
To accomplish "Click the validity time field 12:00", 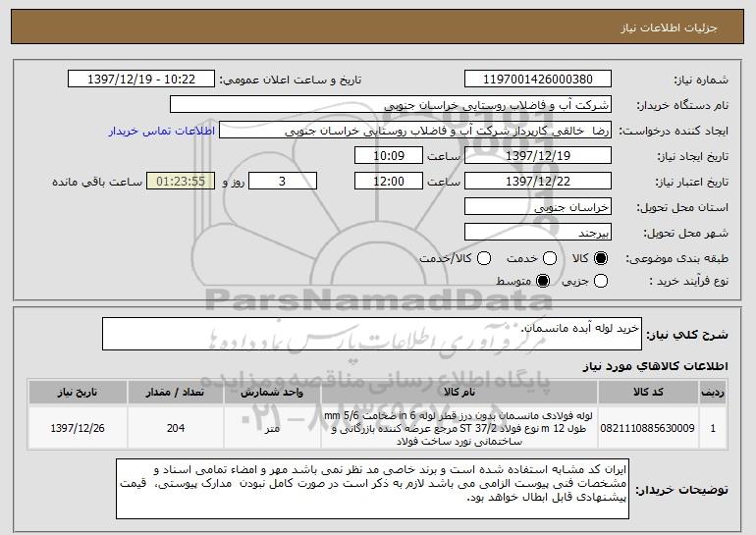I will pyautogui.click(x=389, y=182).
